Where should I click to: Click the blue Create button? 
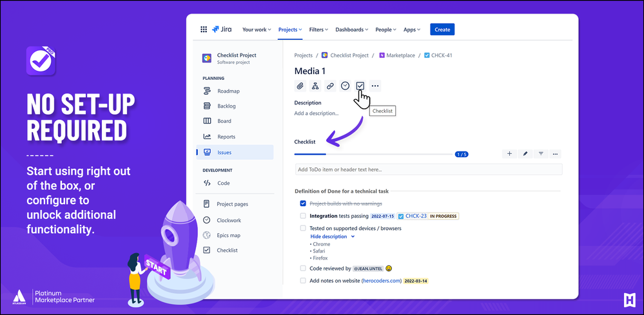pyautogui.click(x=442, y=30)
